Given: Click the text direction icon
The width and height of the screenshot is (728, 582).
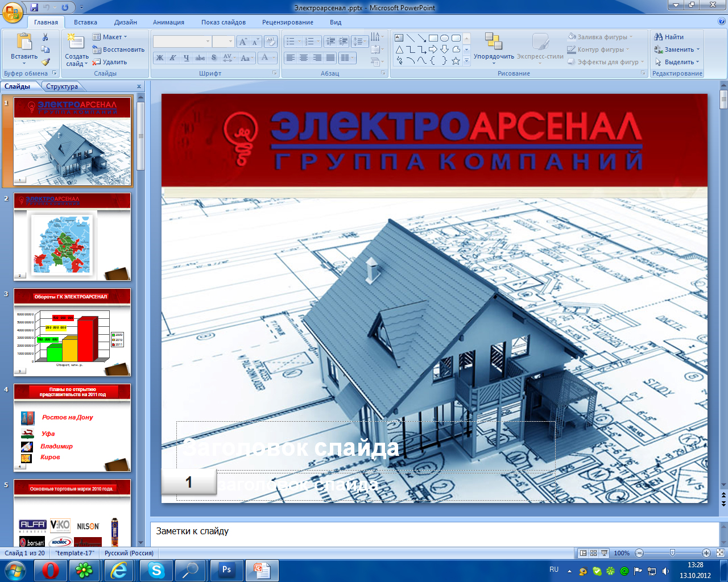Looking at the screenshot, I should click(376, 38).
